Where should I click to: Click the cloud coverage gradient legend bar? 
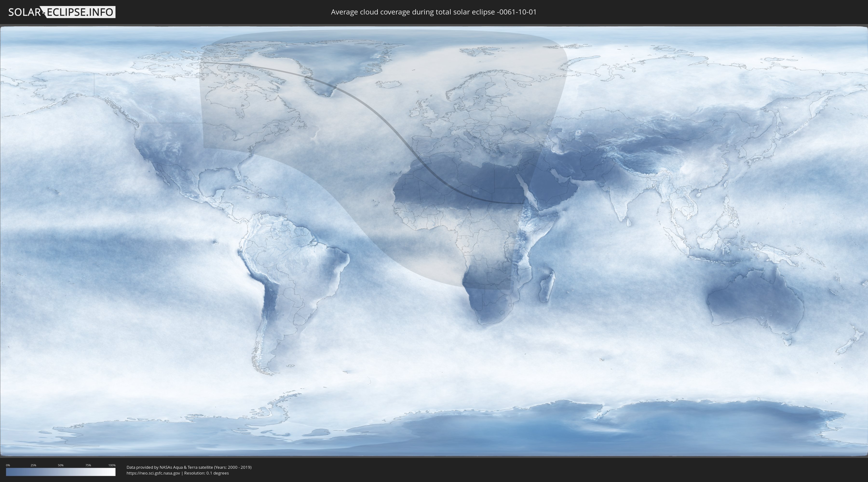click(61, 472)
